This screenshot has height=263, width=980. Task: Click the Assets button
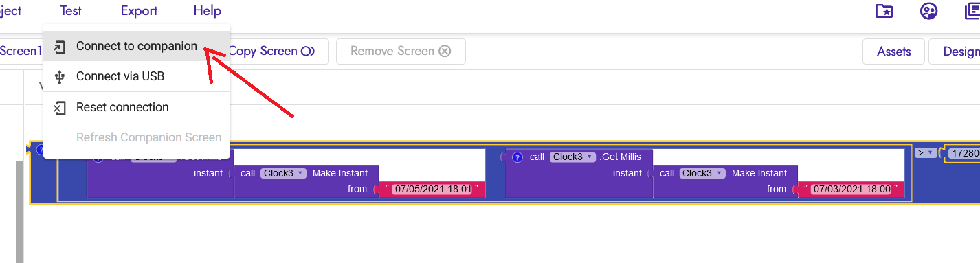pos(894,52)
